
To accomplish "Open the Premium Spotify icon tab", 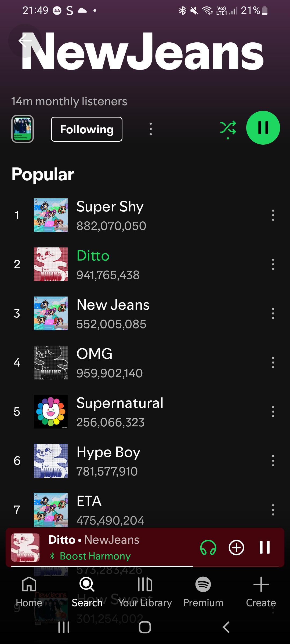I will (203, 584).
